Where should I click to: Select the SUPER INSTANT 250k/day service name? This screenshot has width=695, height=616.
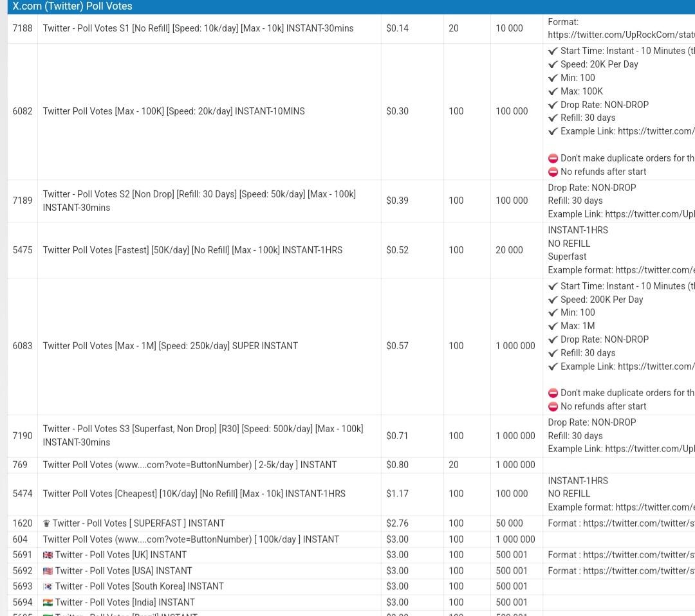[171, 346]
